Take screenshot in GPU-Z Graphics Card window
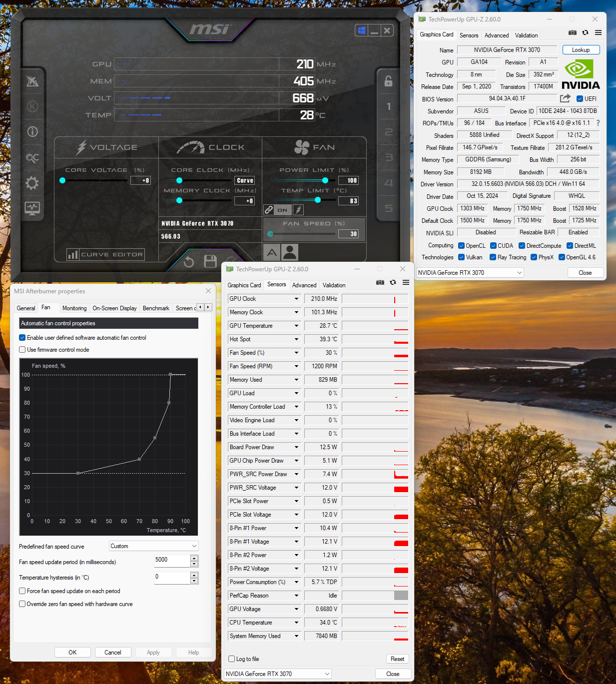Viewport: 616px width, 684px height. [x=573, y=32]
